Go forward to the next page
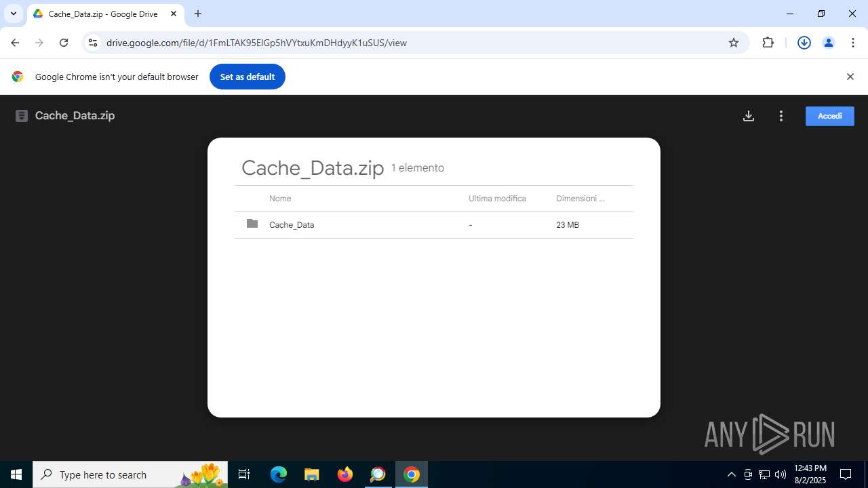Image resolution: width=868 pixels, height=488 pixels. pos(39,43)
